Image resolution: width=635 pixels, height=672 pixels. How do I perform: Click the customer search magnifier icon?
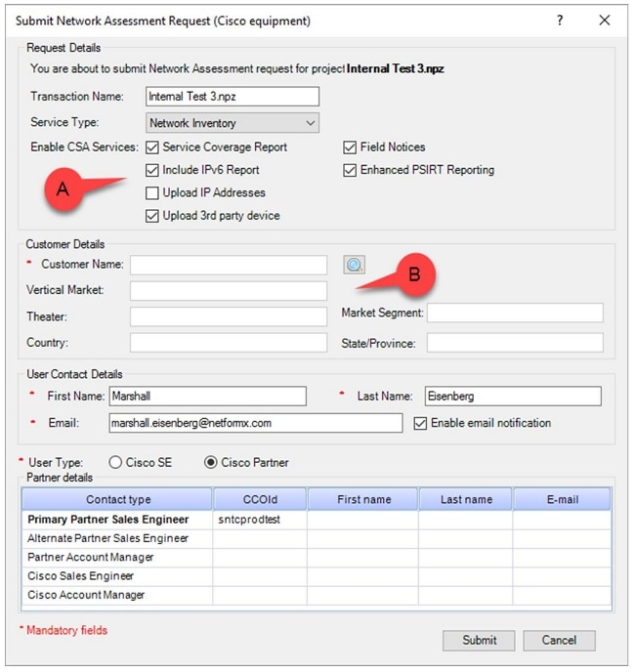(355, 265)
